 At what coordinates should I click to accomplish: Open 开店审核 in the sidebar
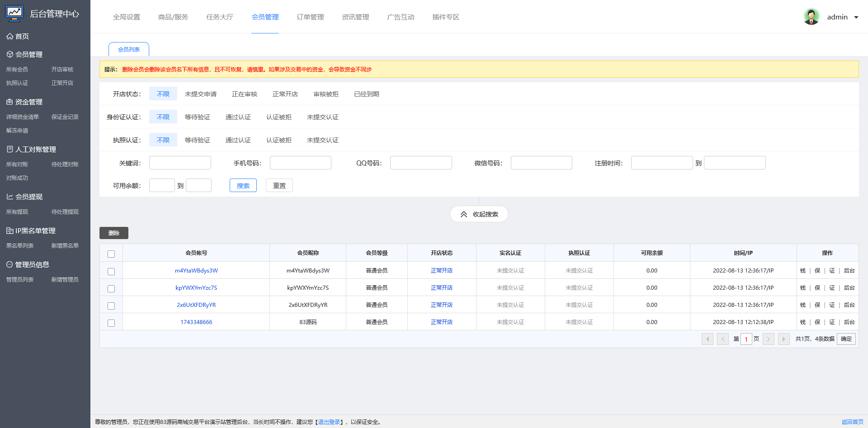point(62,70)
